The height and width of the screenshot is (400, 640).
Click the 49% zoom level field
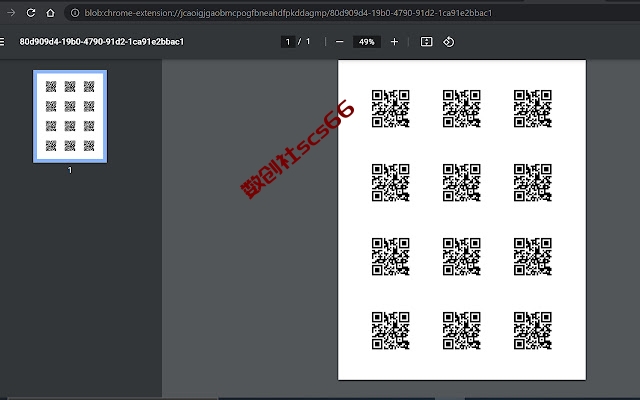pos(367,42)
